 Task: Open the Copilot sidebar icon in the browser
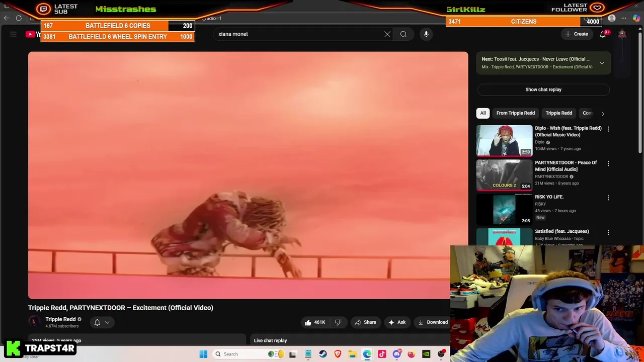click(x=636, y=18)
